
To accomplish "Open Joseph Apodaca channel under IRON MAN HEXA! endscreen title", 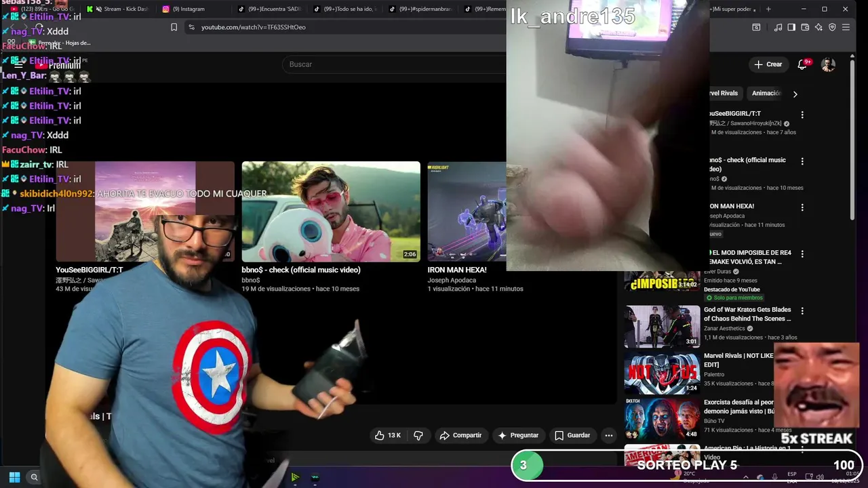I will click(452, 280).
